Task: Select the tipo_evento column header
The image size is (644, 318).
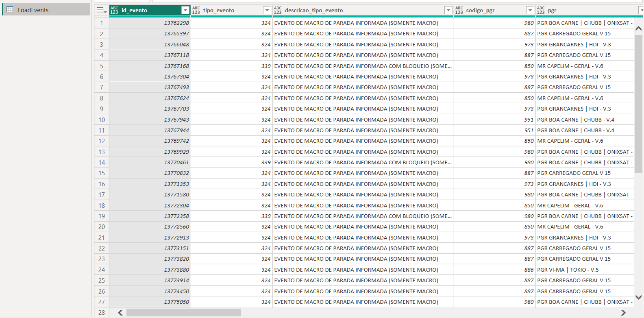Action: 232,10
